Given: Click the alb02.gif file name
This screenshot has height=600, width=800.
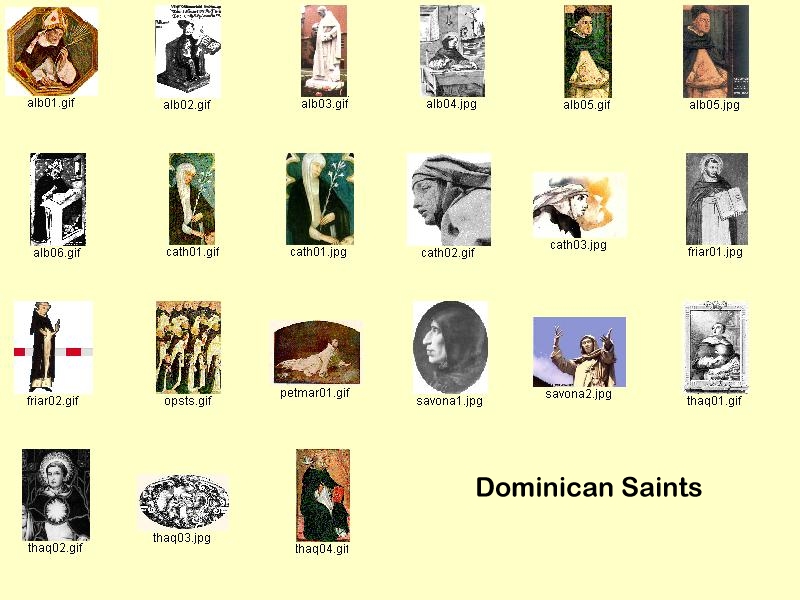Looking at the screenshot, I should (x=187, y=105).
